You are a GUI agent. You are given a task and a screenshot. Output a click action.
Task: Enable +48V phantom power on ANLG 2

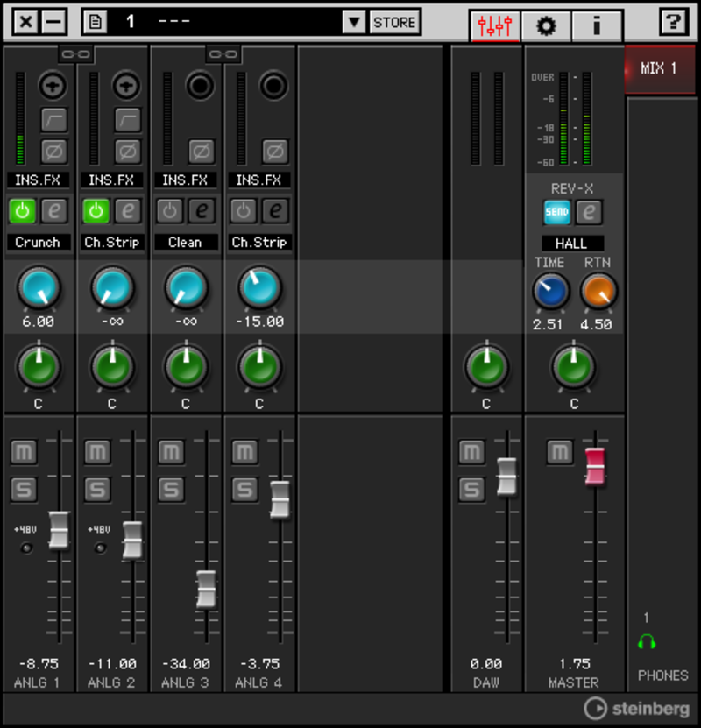(100, 548)
